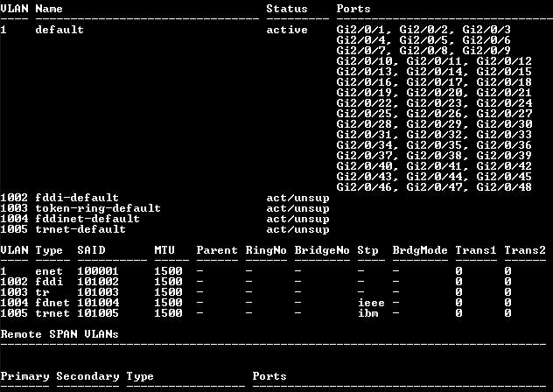
Task: Click 'act/unsup' status for VLAN 1002
Action: pyautogui.click(x=297, y=198)
